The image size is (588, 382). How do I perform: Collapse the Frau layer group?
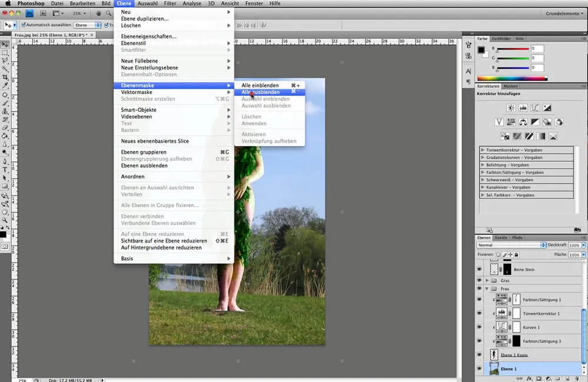click(487, 288)
